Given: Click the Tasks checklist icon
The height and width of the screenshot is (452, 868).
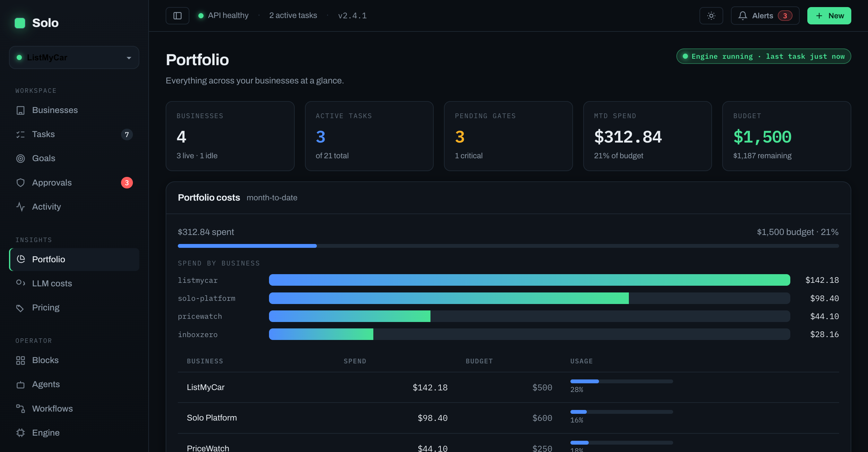Looking at the screenshot, I should tap(21, 135).
